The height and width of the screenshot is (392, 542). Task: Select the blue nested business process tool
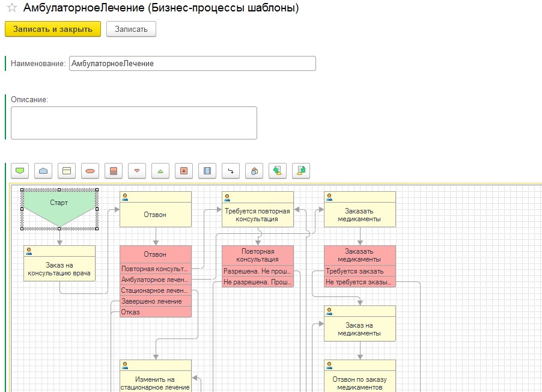[207, 171]
